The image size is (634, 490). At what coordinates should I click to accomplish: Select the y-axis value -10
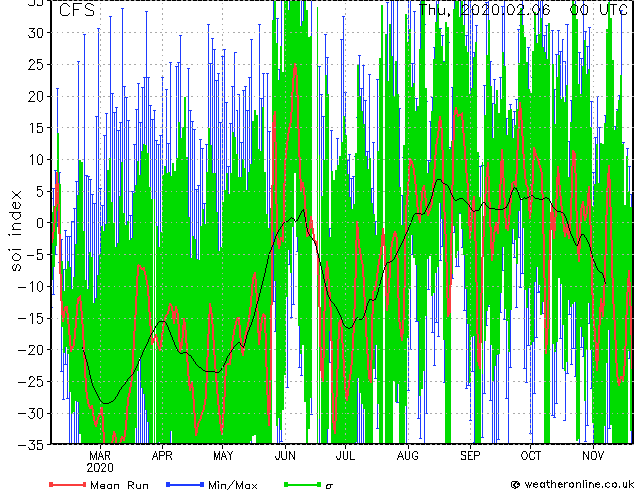coord(32,287)
